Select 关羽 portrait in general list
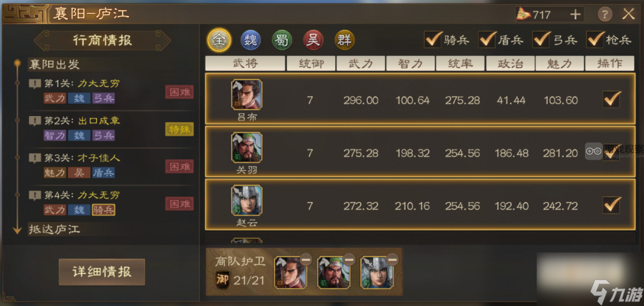 point(246,148)
